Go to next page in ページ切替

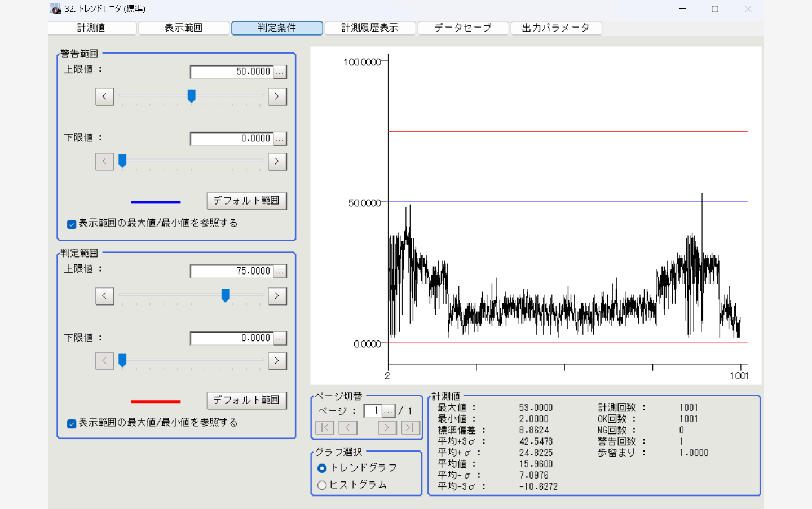387,428
